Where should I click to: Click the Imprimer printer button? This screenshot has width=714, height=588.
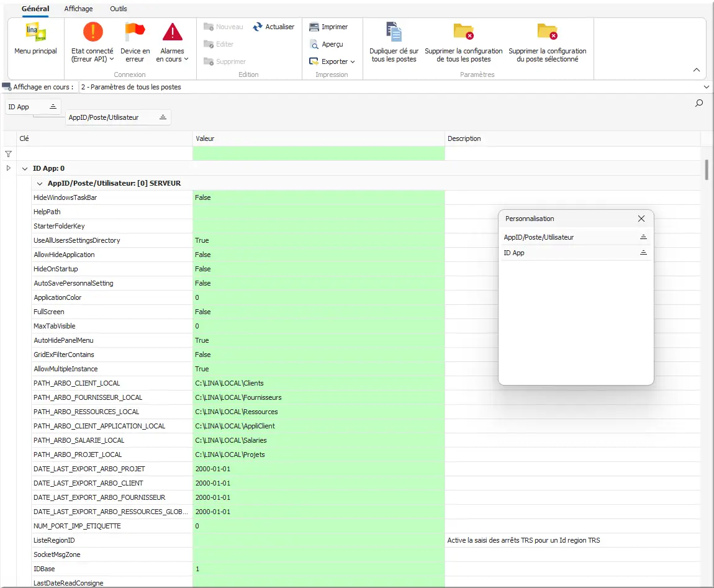pos(328,27)
